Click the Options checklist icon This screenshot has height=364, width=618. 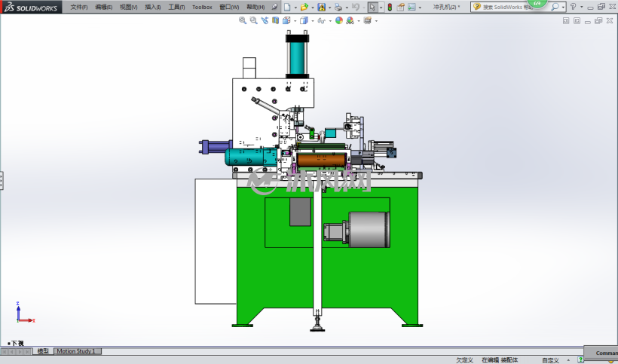point(411,7)
